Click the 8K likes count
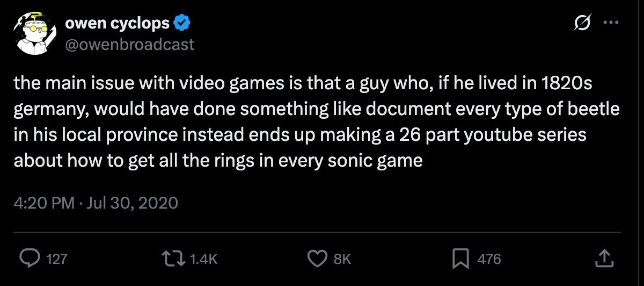Screen dimensions: 644x286 click(x=342, y=259)
